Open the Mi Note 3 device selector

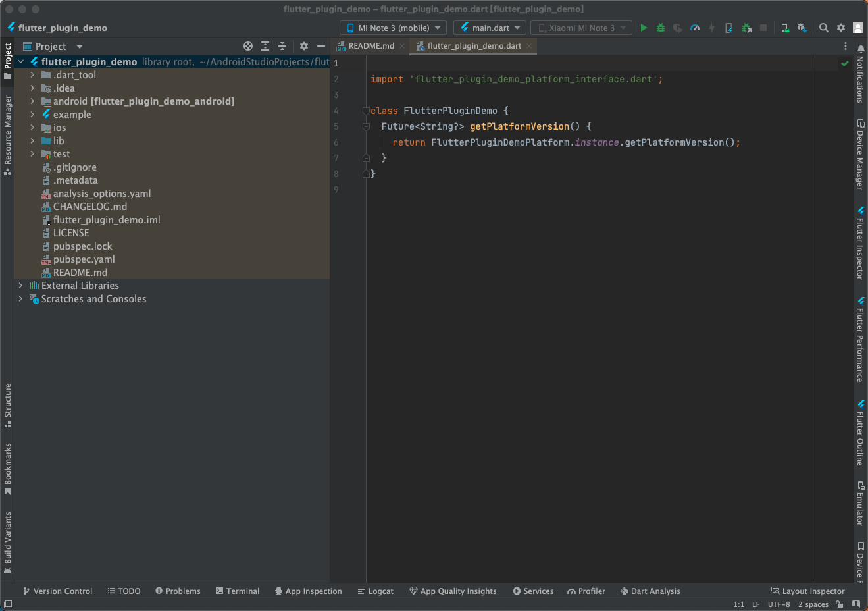pyautogui.click(x=392, y=28)
